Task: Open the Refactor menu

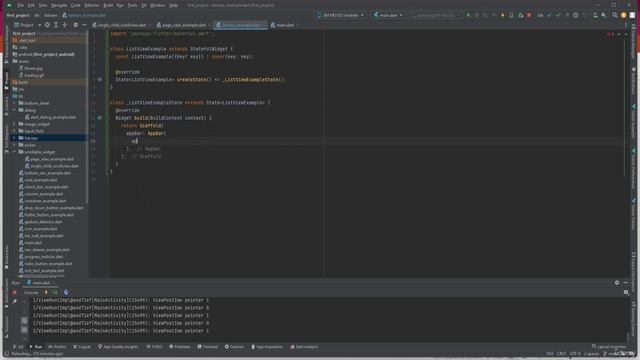Action: (x=92, y=5)
